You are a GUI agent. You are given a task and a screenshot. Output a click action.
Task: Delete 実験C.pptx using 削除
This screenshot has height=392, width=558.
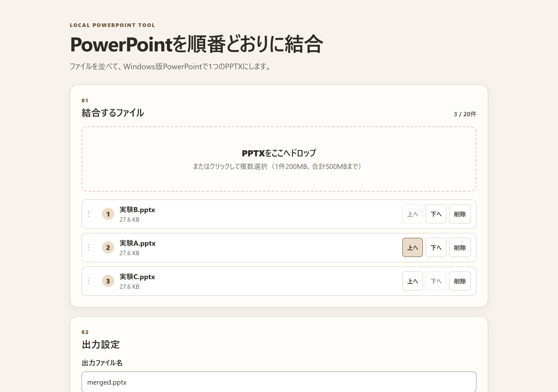[460, 281]
